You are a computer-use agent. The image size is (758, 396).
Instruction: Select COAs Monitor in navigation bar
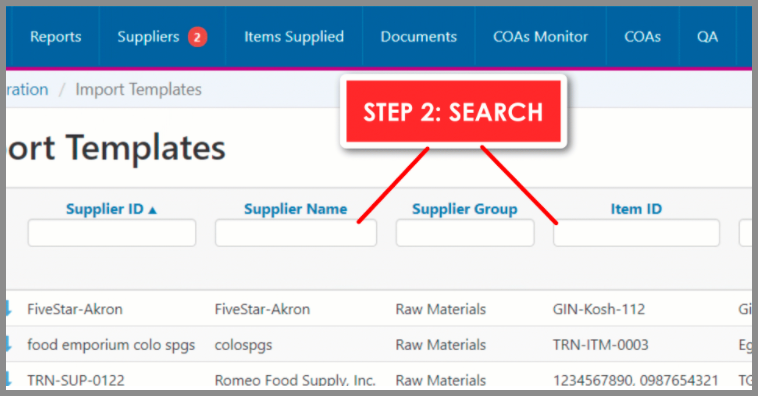pyautogui.click(x=540, y=37)
